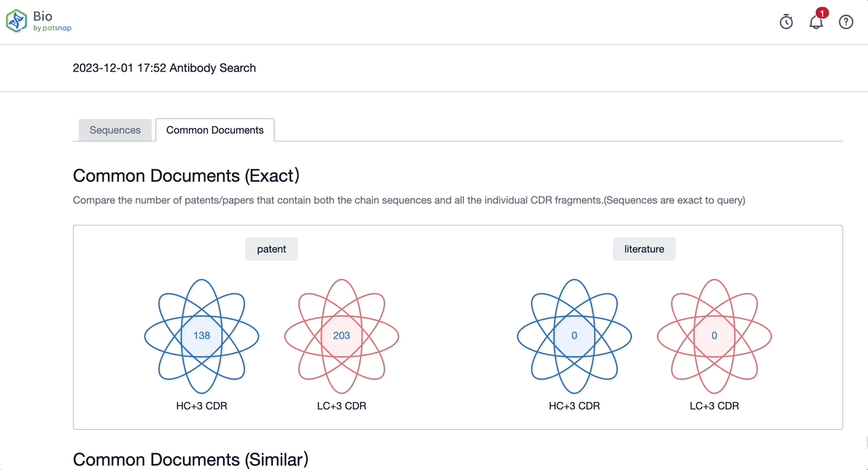The width and height of the screenshot is (868, 470).
Task: Click the 203 count in red diagram
Action: [x=341, y=336]
